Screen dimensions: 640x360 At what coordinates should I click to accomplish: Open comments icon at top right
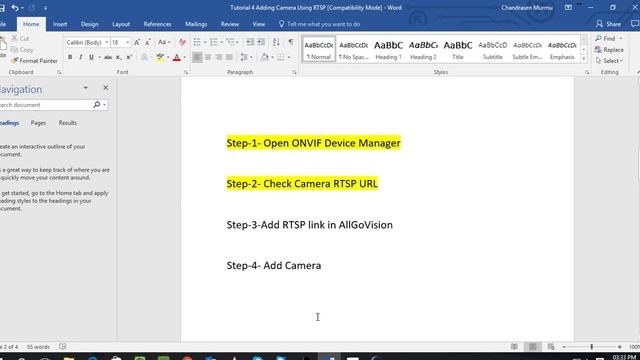click(x=635, y=24)
